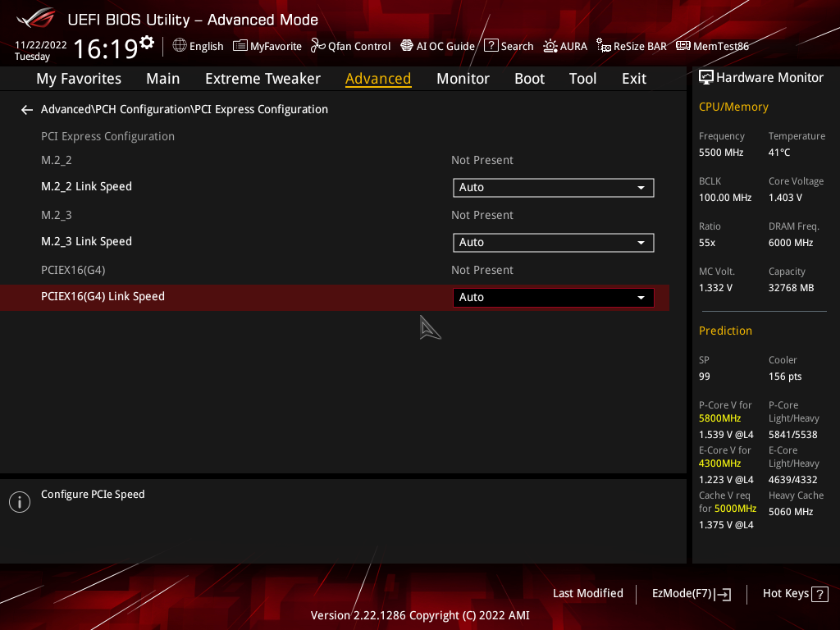
Task: Click the 156 pts cooler score
Action: tap(785, 377)
